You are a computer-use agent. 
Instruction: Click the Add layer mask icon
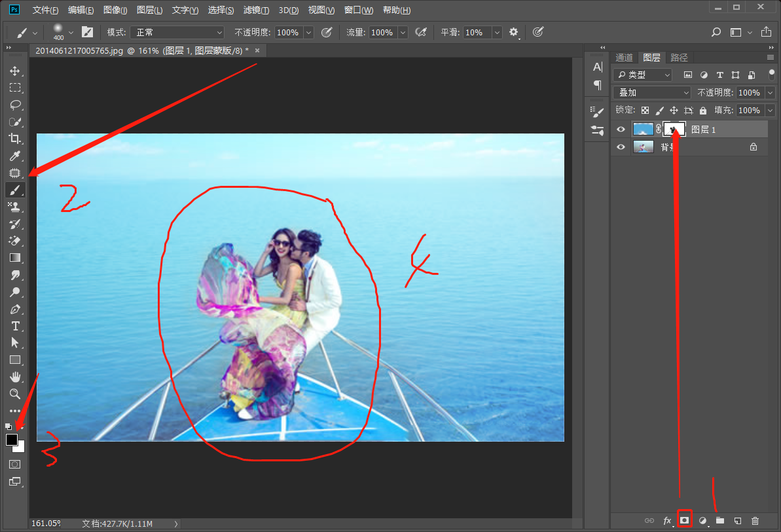tap(685, 520)
